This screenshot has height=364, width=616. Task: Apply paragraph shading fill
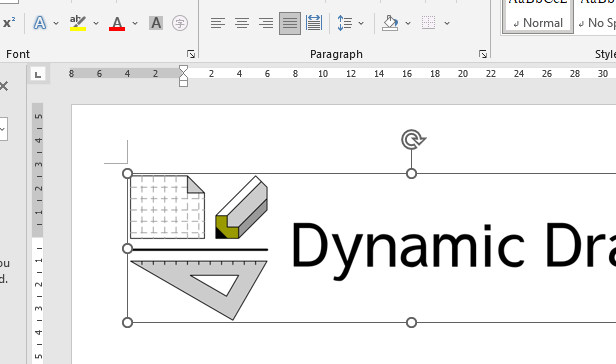coord(390,23)
